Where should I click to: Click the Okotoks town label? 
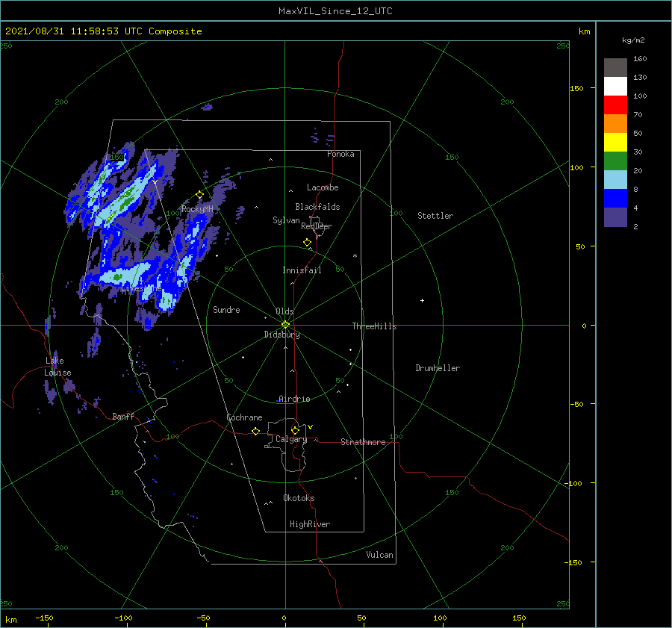299,498
